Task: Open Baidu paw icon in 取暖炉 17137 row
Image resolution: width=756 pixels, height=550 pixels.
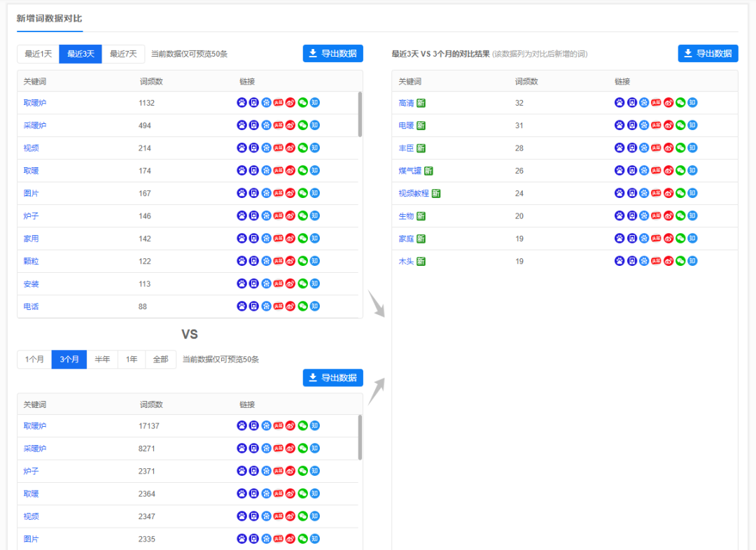Action: point(242,425)
